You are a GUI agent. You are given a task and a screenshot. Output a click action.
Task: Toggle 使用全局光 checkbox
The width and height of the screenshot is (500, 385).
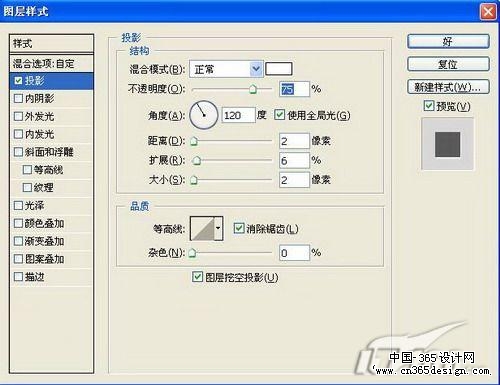click(x=279, y=115)
